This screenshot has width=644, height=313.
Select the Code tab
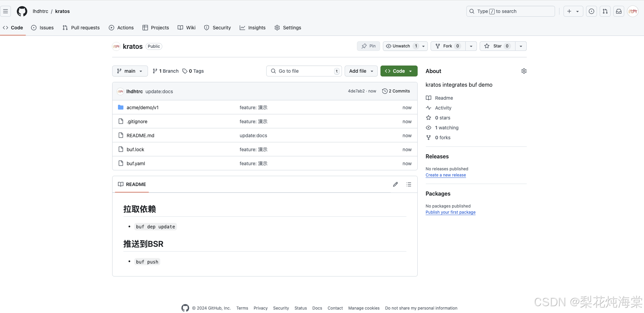coord(13,28)
